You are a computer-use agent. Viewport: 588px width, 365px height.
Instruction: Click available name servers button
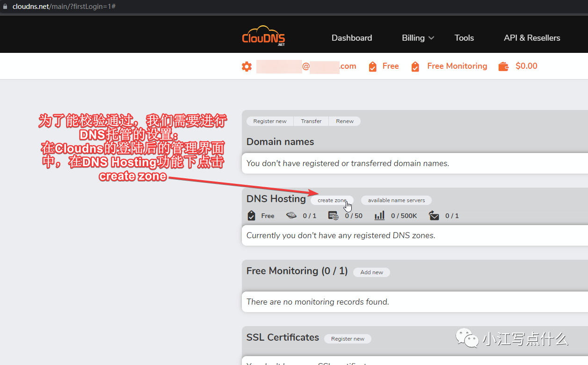point(396,200)
